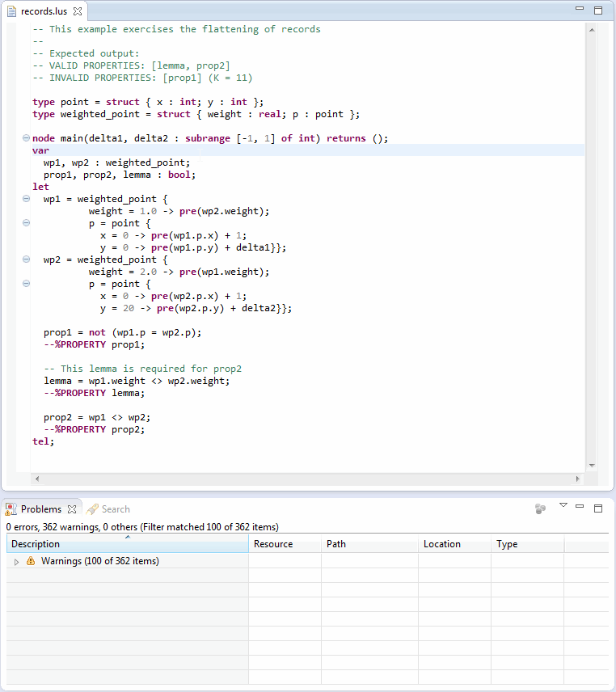Click the editor horizontal scrollbar right arrow
Image resolution: width=616 pixels, height=692 pixels.
coord(578,479)
